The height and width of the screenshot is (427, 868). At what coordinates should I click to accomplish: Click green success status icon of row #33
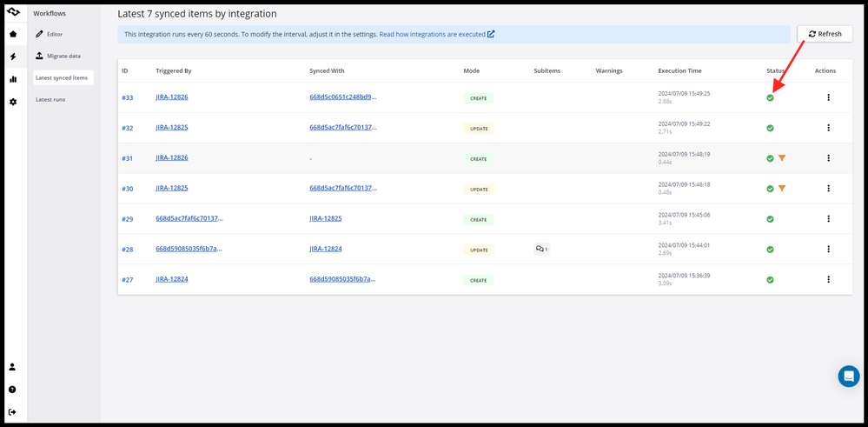(770, 97)
